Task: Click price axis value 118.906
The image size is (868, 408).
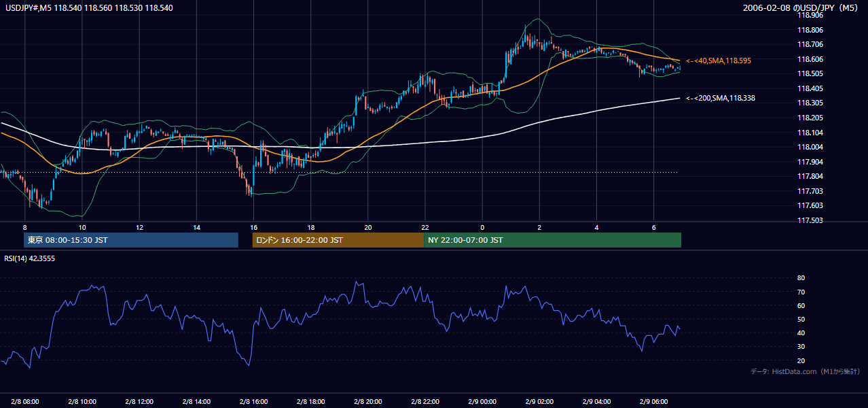Action: click(x=810, y=16)
